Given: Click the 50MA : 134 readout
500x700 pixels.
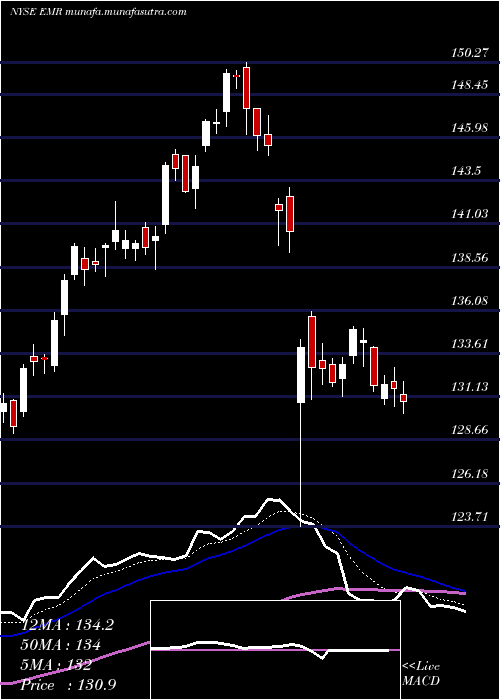Looking at the screenshot, I should tap(60, 645).
